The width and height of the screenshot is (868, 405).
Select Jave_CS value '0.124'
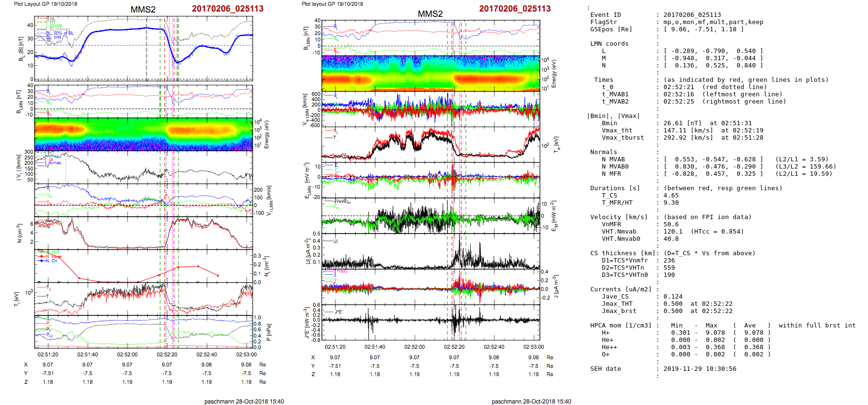[673, 297]
